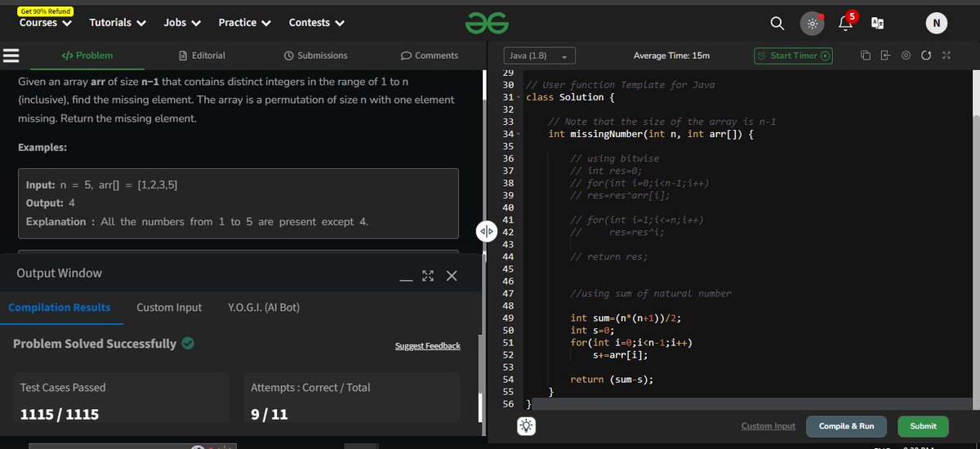Click the 'class Solution {' code line
The height and width of the screenshot is (449, 980).
[x=570, y=98]
